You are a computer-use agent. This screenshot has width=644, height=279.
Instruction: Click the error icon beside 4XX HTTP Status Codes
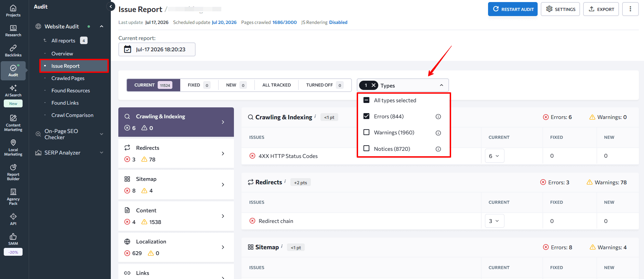pos(252,156)
